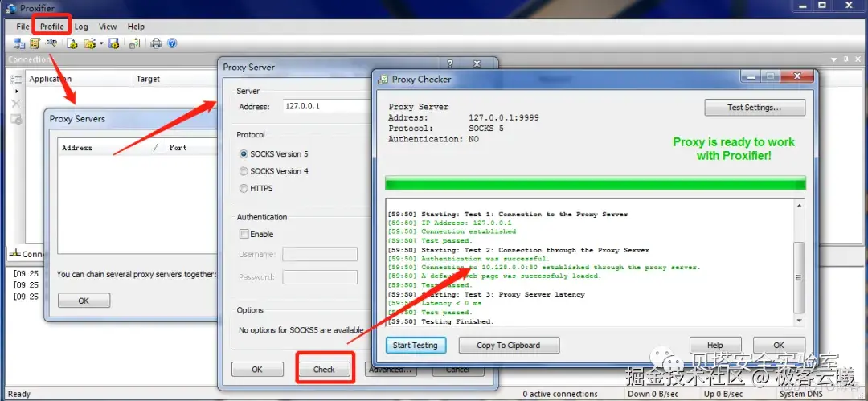868x401 pixels.
Task: Open the View menu
Action: tap(108, 27)
